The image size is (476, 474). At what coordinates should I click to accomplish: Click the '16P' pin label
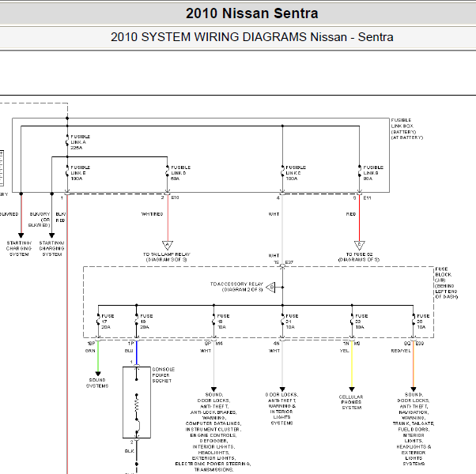tap(91, 344)
